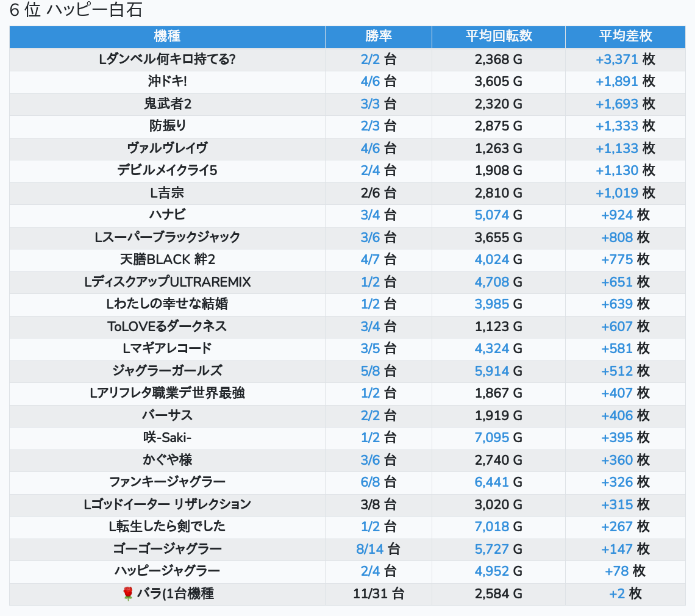Click average difference +512 枚
The image size is (695, 616).
pos(625,371)
